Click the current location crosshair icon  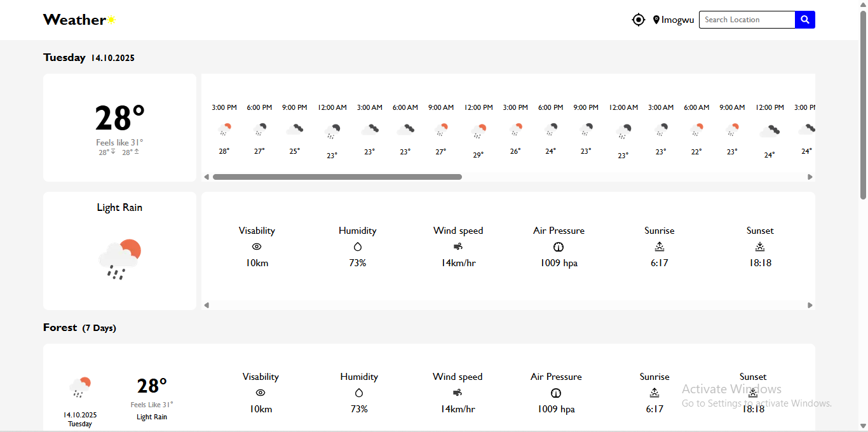639,20
